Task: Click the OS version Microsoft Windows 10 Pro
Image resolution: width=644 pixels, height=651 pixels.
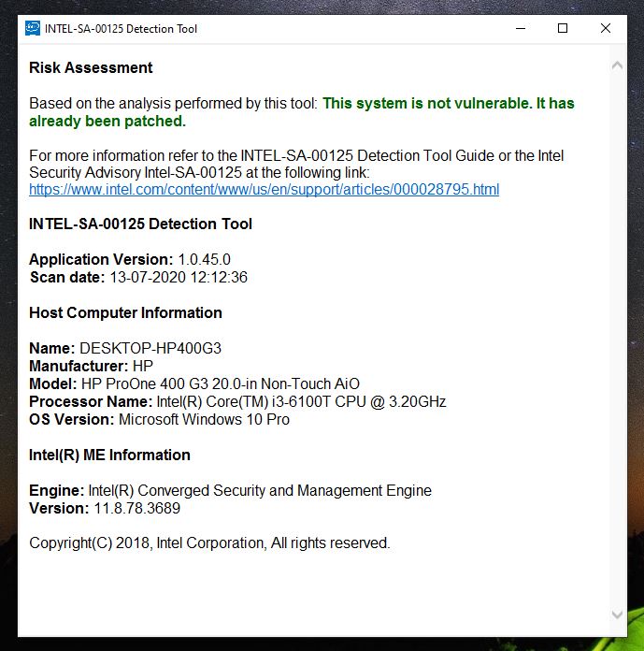Action: coord(204,420)
